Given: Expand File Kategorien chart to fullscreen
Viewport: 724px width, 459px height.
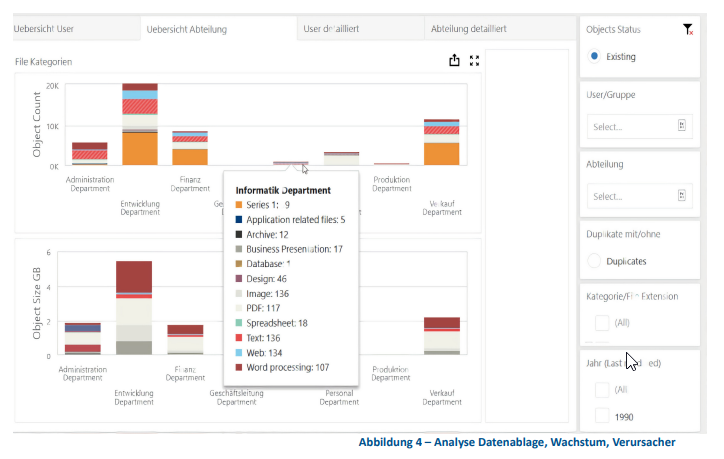Looking at the screenshot, I should pos(474,60).
